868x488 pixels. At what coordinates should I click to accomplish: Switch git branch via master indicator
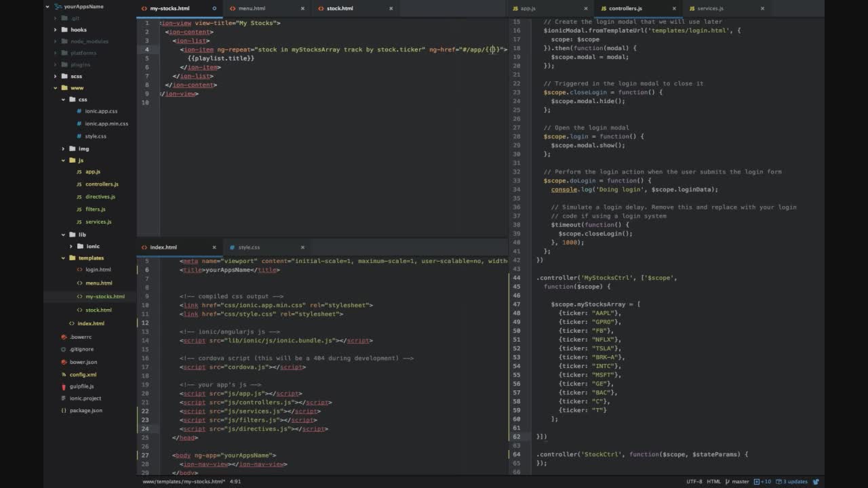coord(736,482)
